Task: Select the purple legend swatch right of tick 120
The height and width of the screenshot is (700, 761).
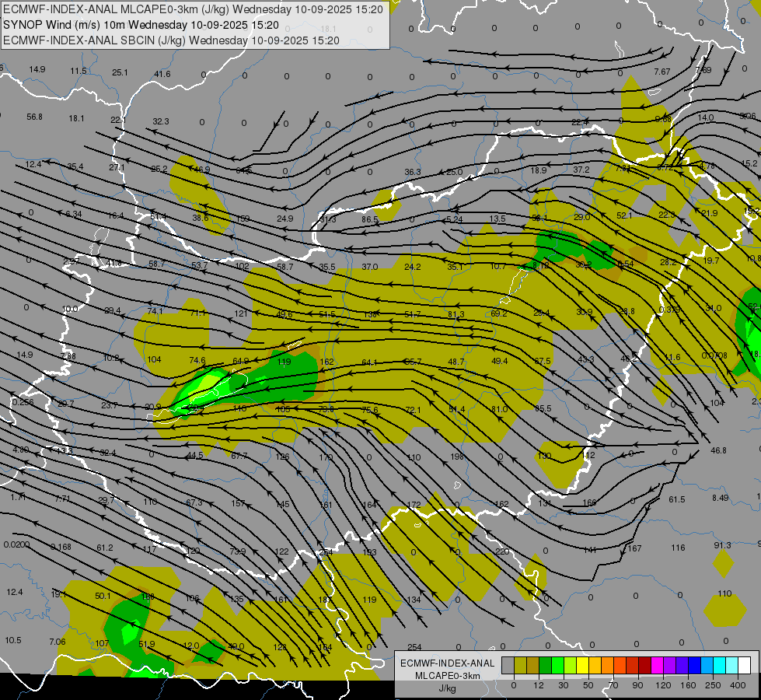Action: pyautogui.click(x=670, y=666)
